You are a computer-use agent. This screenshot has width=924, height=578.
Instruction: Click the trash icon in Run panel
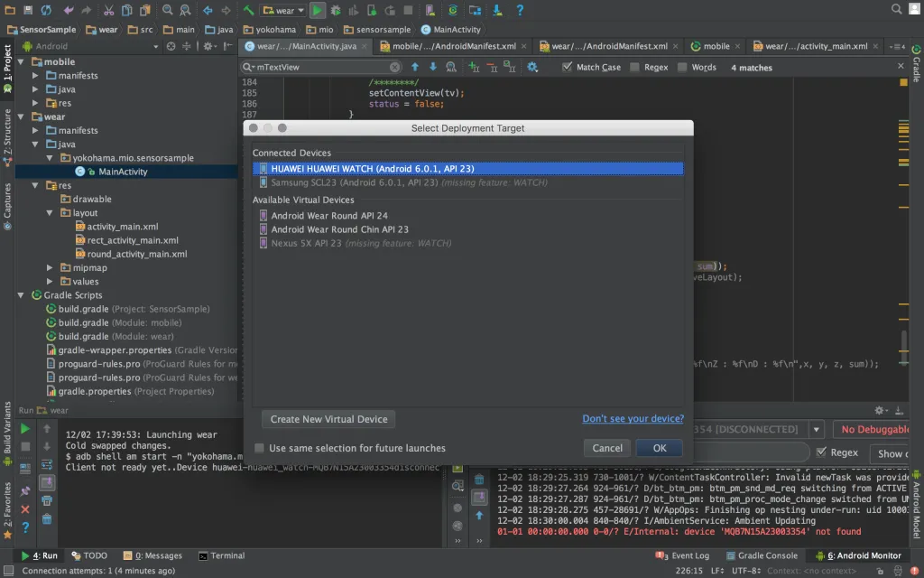46,519
